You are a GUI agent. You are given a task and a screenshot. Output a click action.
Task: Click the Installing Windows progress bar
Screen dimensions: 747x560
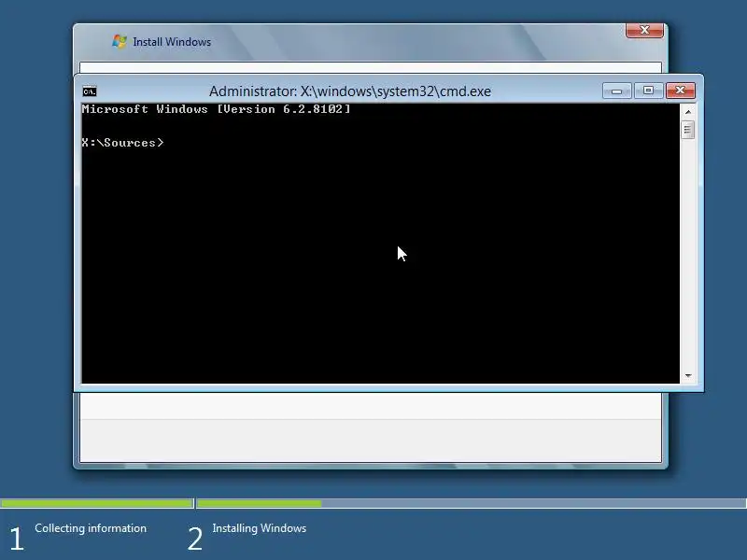pos(472,503)
